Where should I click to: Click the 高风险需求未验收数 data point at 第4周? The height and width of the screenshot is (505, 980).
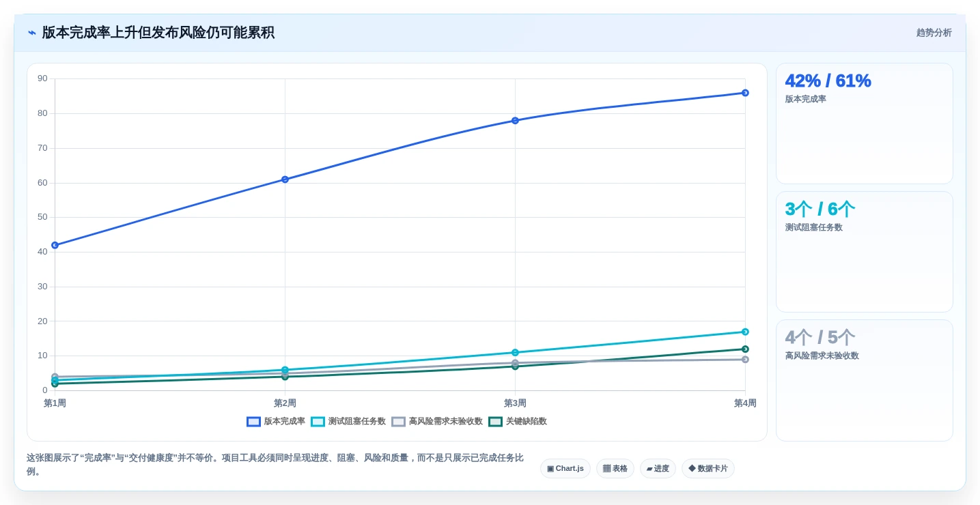pos(745,360)
